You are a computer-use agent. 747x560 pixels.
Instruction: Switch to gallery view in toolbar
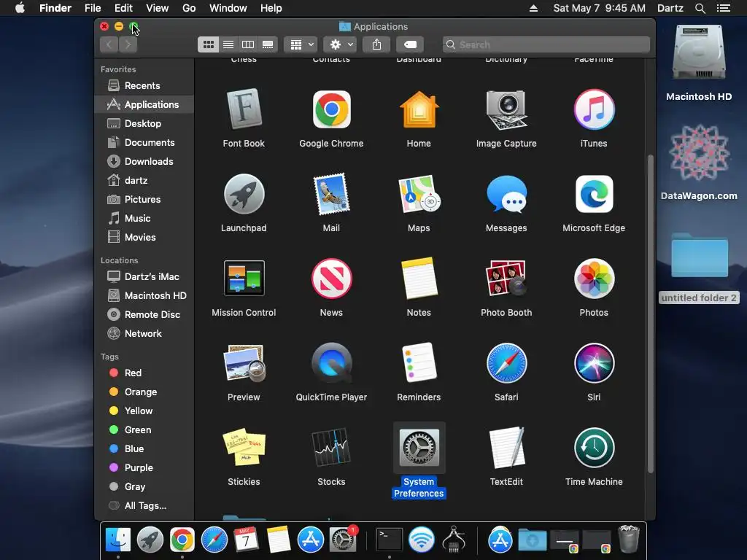click(268, 44)
